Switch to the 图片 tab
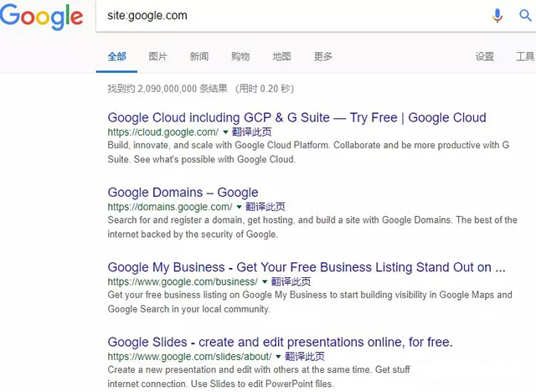Screen dimensions: 536x392 (x=158, y=56)
